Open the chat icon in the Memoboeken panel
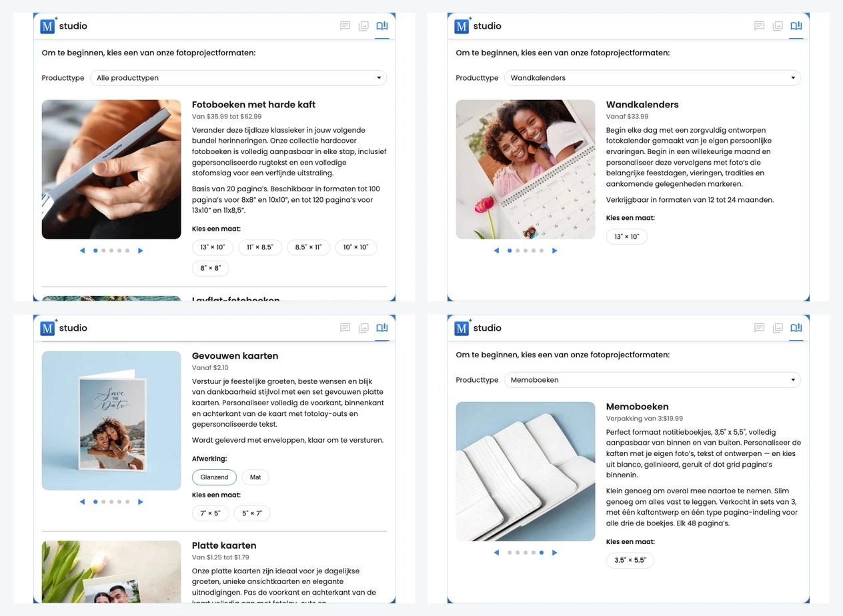 759,328
